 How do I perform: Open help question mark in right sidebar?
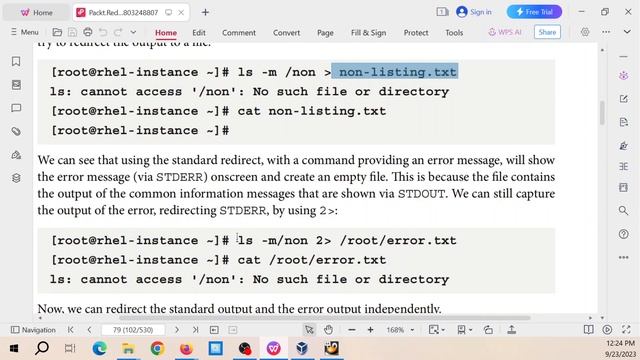(x=623, y=234)
